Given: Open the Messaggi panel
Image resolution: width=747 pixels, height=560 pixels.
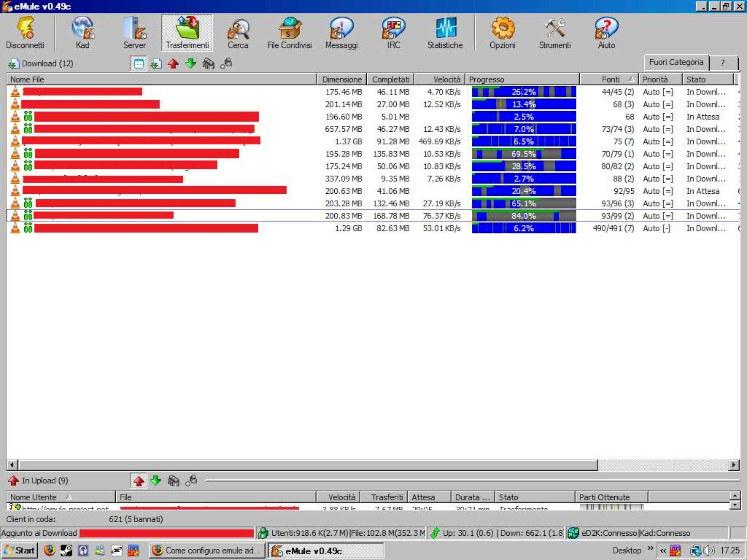Looking at the screenshot, I should pos(341,33).
